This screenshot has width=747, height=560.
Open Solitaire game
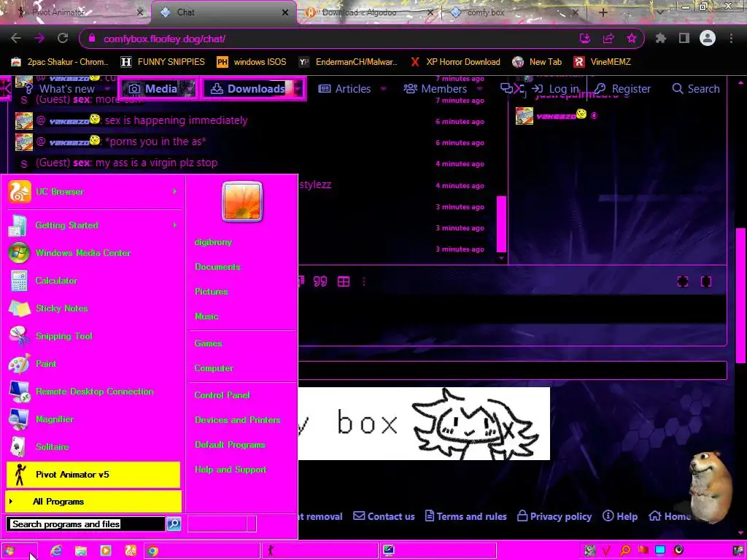(93, 447)
